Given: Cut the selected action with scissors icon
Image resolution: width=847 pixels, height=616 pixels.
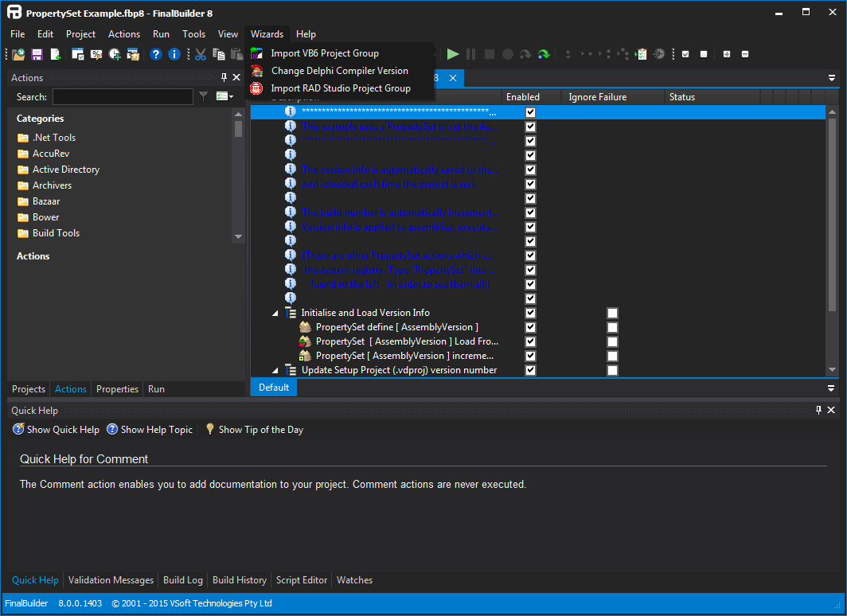Looking at the screenshot, I should pos(201,53).
